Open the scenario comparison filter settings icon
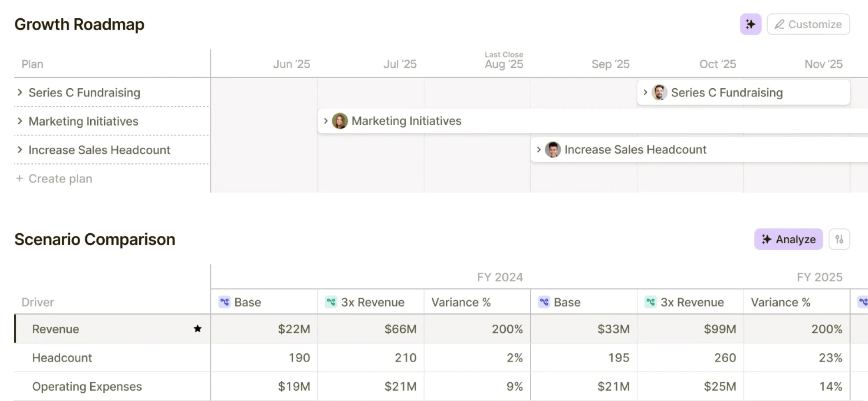Image resolution: width=868 pixels, height=401 pixels. coord(839,239)
